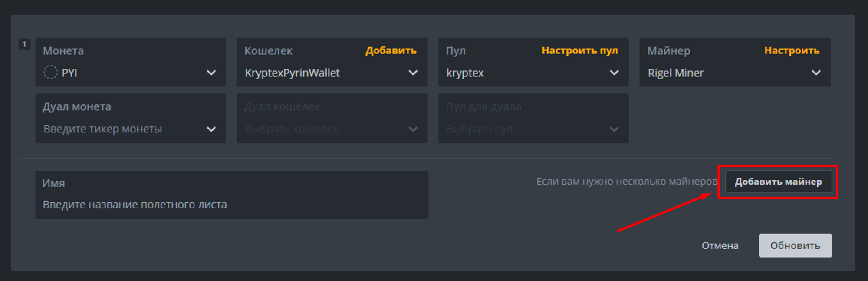Click the Добавить майнер button
Screen dimensions: 868x281
[778, 182]
